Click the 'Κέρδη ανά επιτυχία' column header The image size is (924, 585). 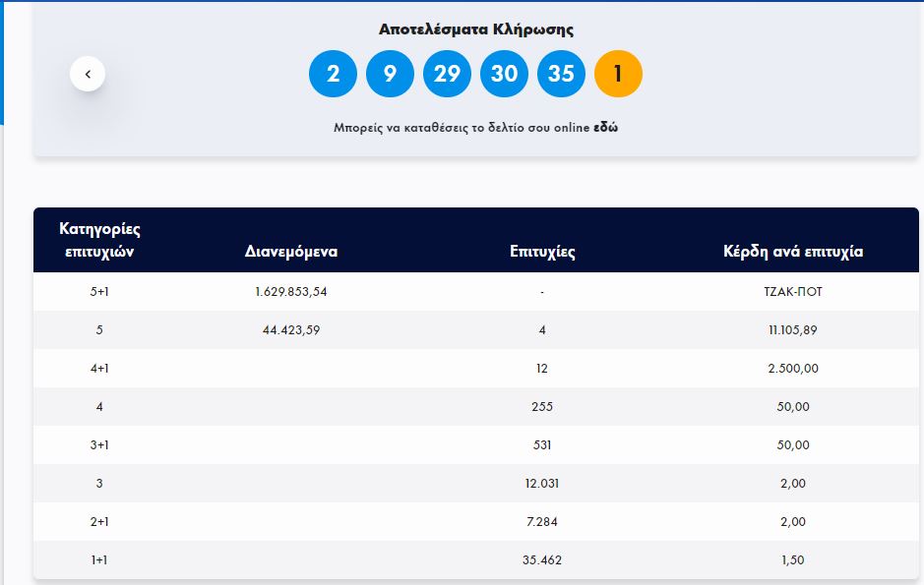(792, 251)
